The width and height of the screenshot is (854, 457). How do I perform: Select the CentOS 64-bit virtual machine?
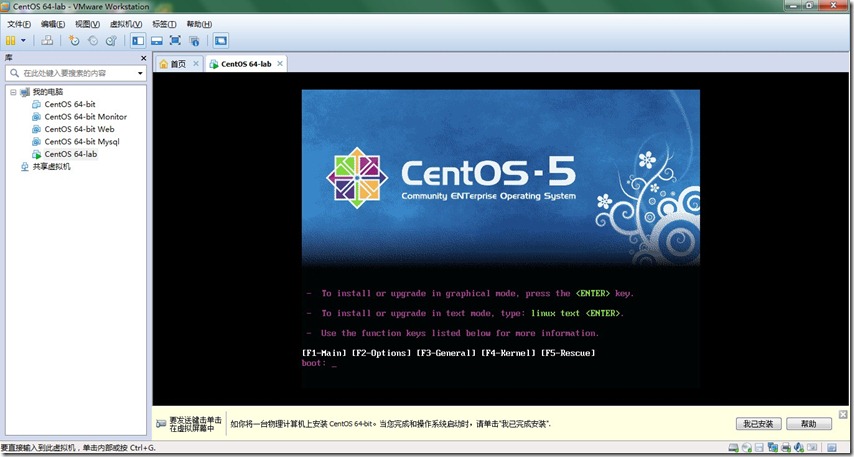pyautogui.click(x=70, y=104)
